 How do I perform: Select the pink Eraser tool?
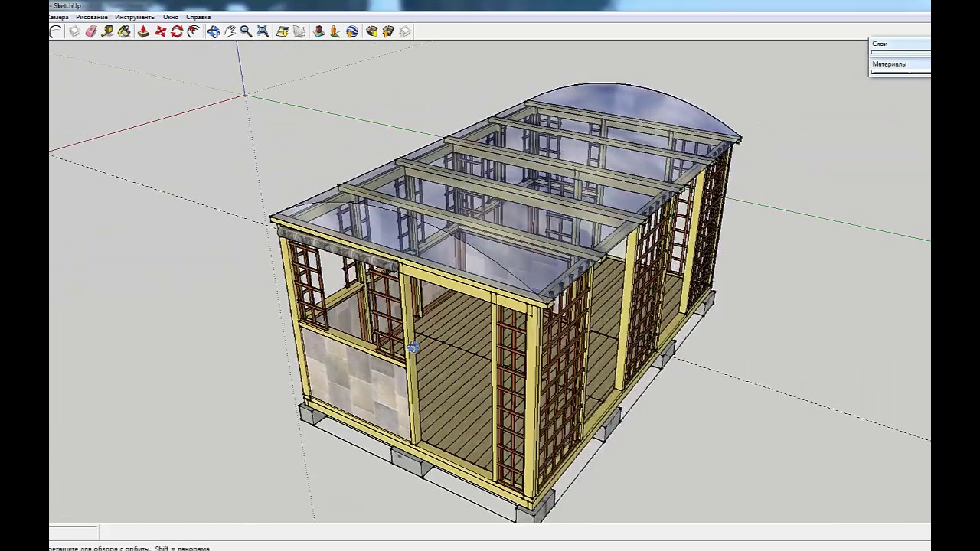pos(91,31)
